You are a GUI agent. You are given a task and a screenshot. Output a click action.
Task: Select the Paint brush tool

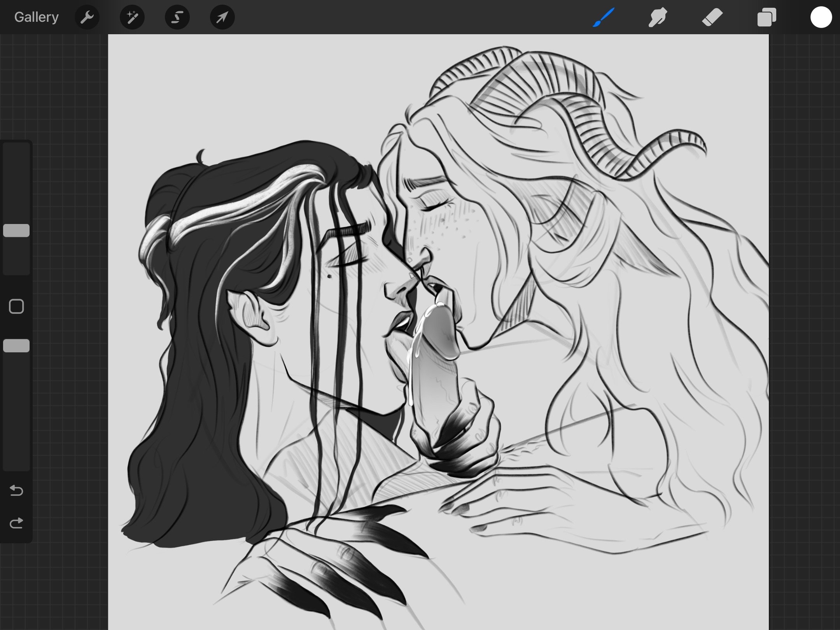[603, 17]
